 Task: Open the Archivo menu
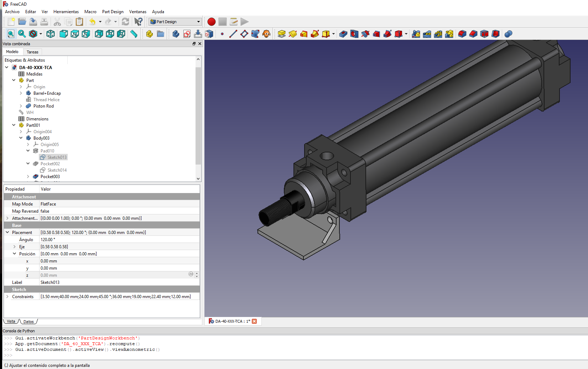[12, 12]
